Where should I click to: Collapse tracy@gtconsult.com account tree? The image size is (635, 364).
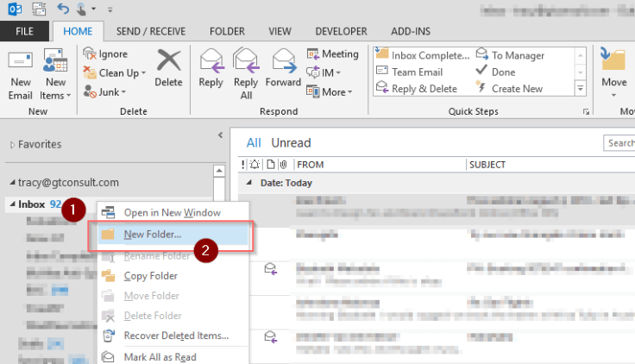(13, 183)
